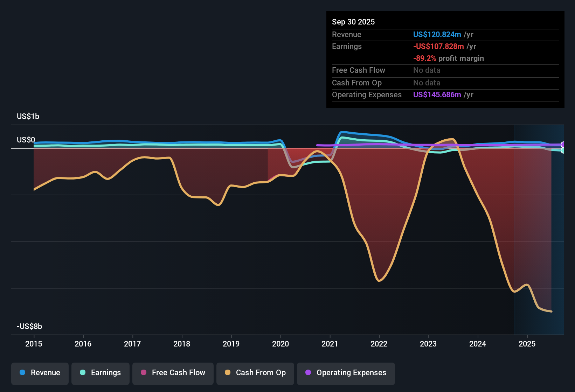
Task: Expand the Cash From Op legend item
Action: coord(255,373)
